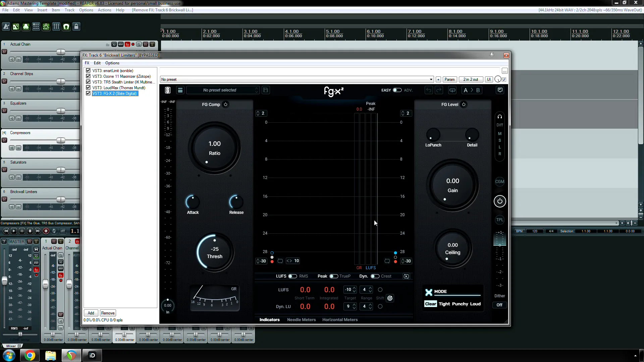Click the Param button

[x=449, y=79]
